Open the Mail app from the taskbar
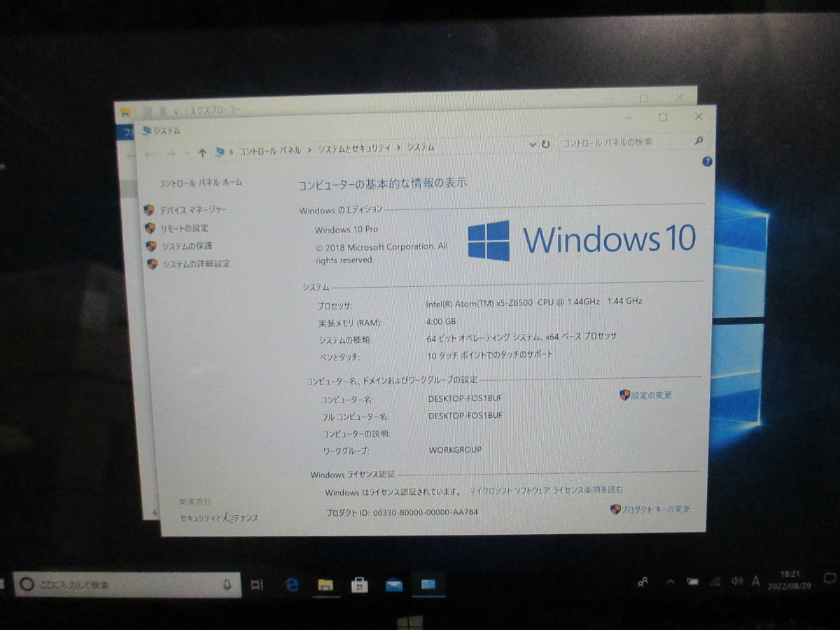 point(394,584)
